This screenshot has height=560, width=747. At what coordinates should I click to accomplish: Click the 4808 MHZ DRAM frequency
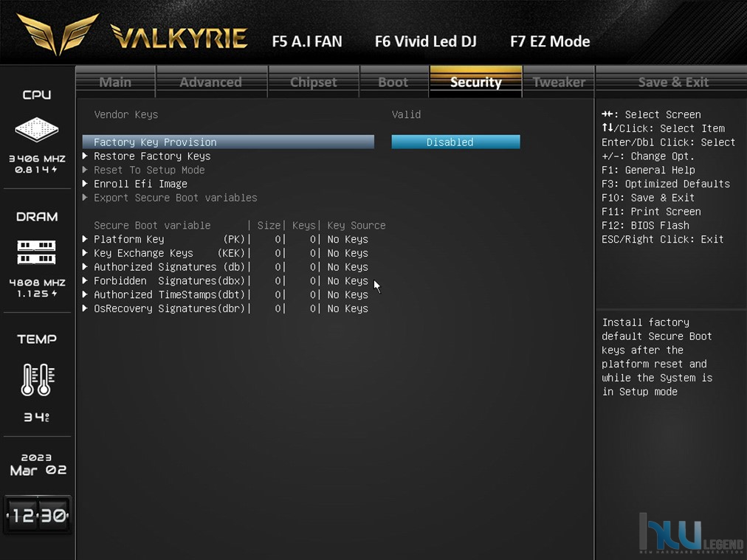(x=37, y=283)
